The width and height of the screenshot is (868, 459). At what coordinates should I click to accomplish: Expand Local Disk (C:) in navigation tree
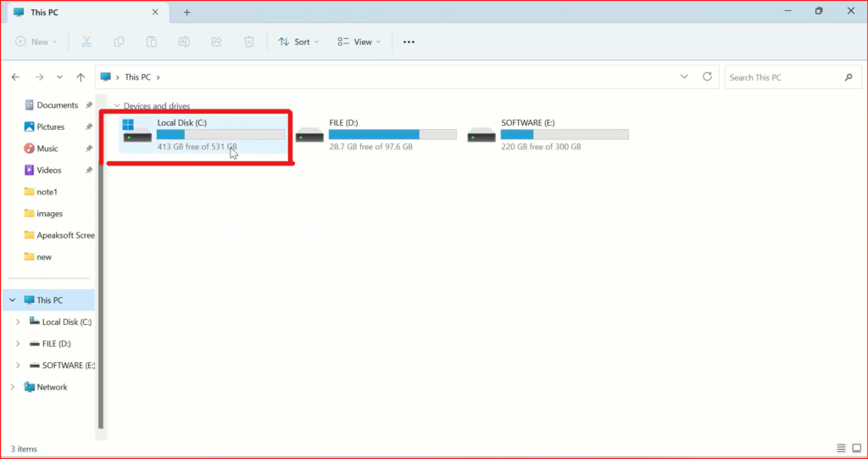tap(18, 322)
